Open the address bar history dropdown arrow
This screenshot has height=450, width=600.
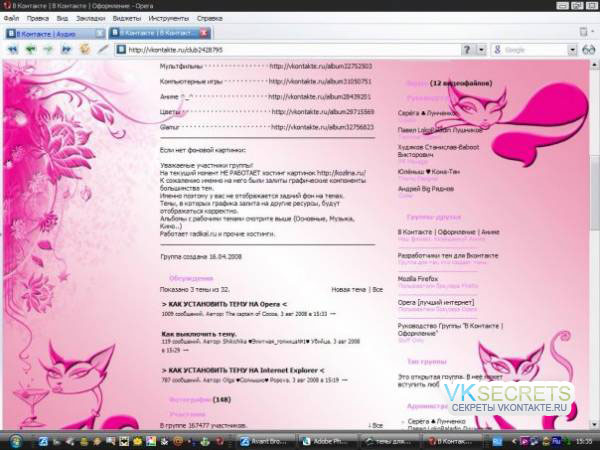pos(481,50)
